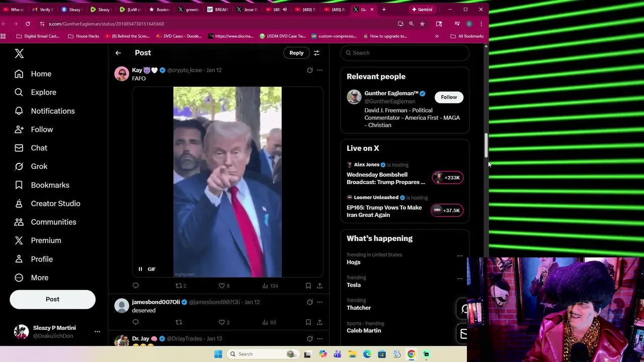Reply to Kay's FAFO post
The height and width of the screenshot is (362, 644).
(x=135, y=286)
